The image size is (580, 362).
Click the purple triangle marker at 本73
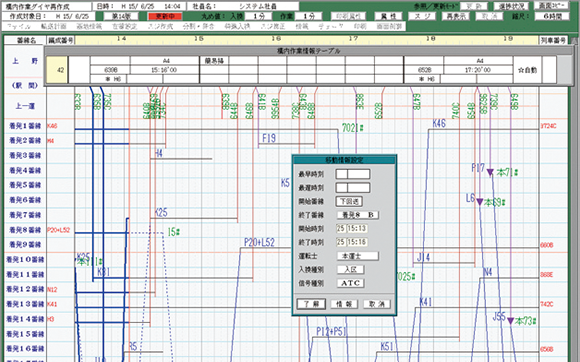510,321
